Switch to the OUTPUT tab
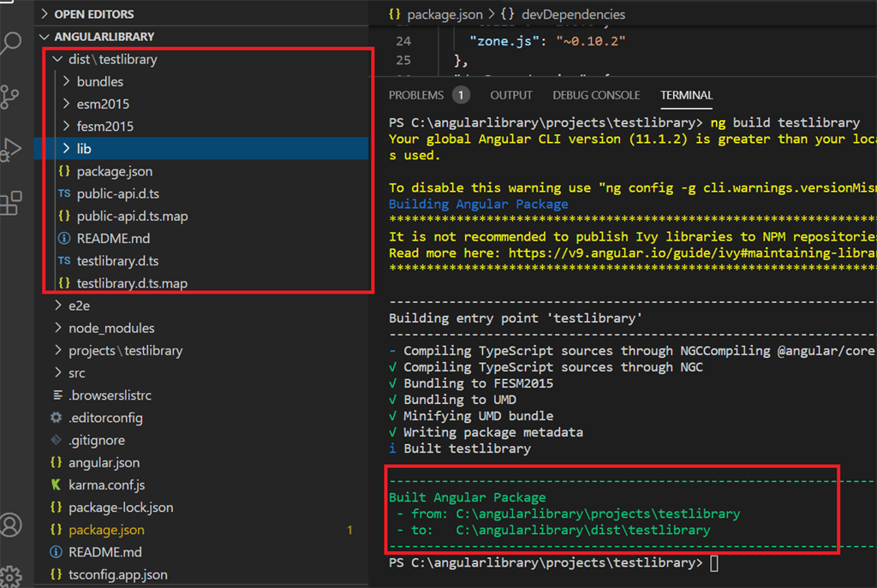877x588 pixels. click(x=510, y=95)
